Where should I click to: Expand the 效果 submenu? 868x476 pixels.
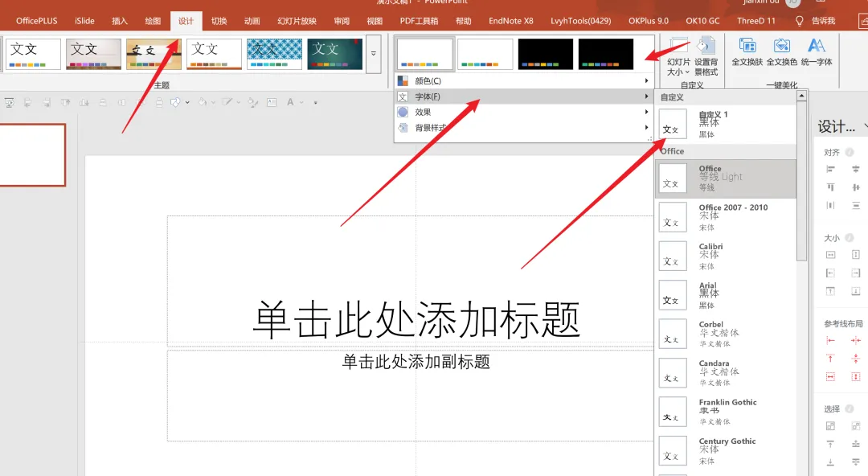[523, 112]
